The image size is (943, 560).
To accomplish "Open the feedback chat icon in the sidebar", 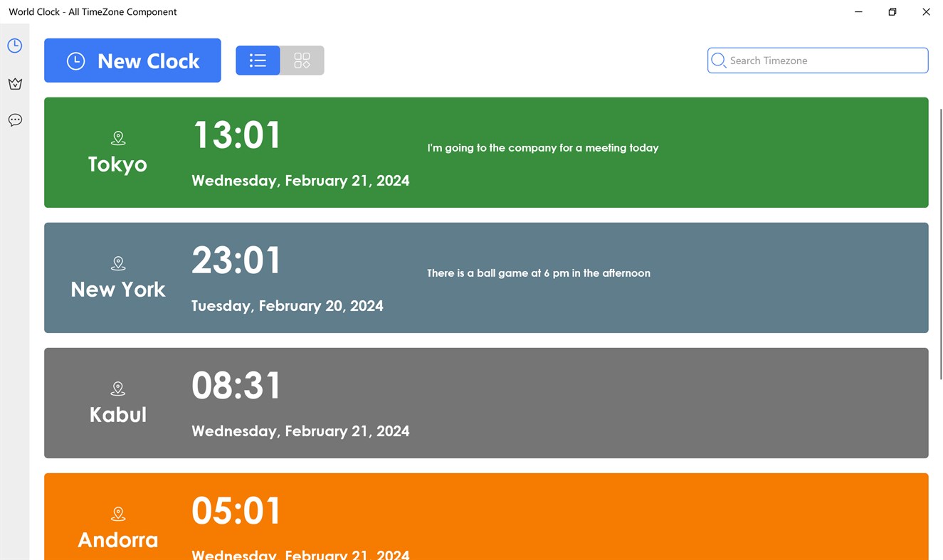I will pos(15,120).
